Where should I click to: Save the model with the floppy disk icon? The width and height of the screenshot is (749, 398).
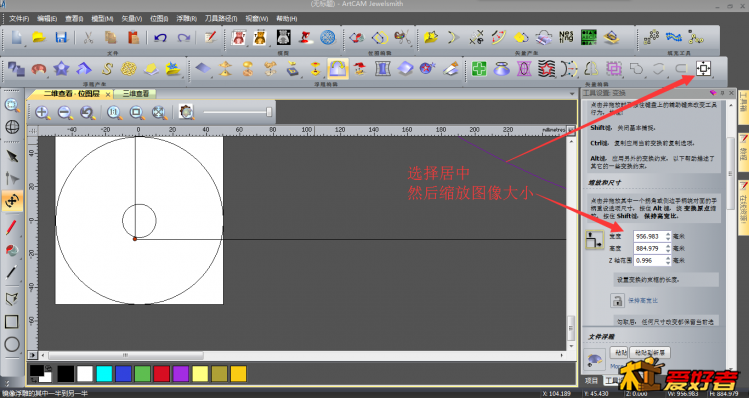pos(61,37)
